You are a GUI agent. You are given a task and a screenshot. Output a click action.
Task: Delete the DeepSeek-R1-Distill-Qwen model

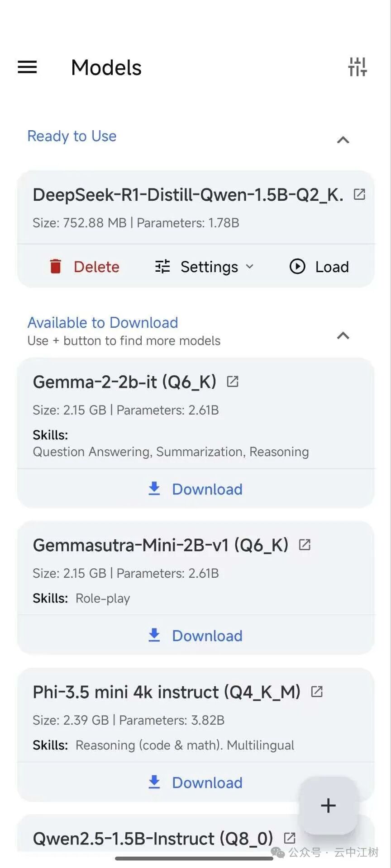[85, 267]
